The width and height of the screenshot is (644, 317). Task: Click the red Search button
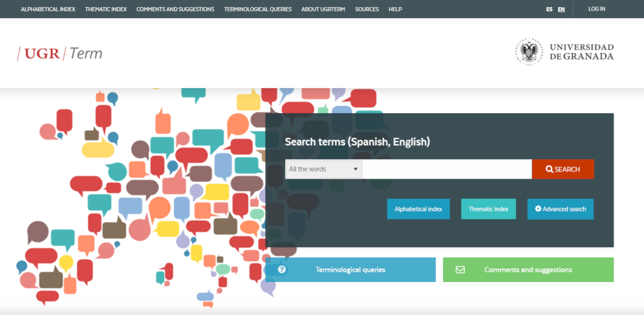(x=563, y=169)
